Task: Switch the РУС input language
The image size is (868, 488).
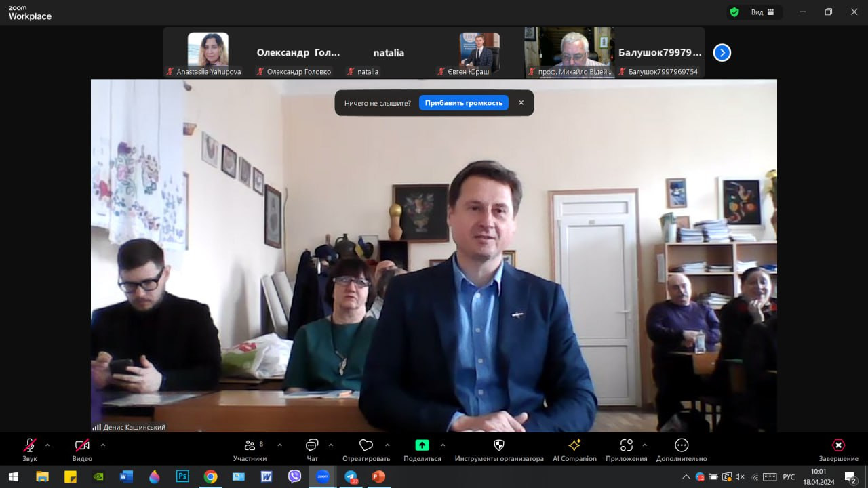Action: (789, 476)
